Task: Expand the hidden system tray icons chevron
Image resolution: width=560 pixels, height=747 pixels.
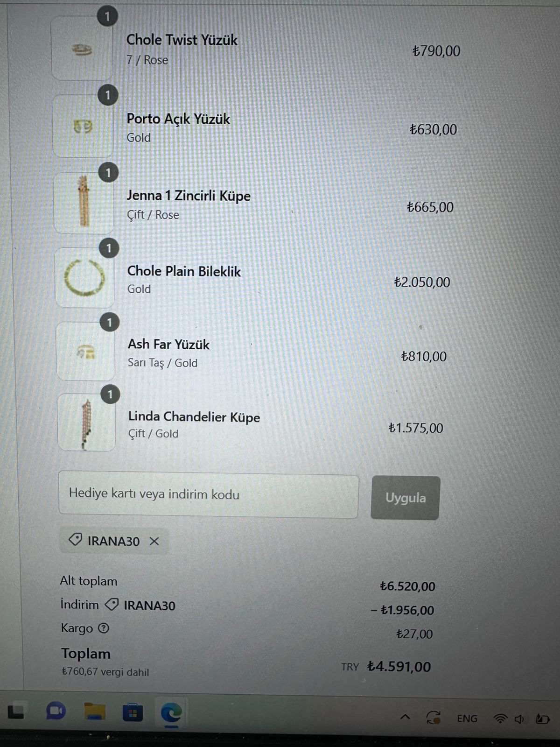Action: pos(406,717)
